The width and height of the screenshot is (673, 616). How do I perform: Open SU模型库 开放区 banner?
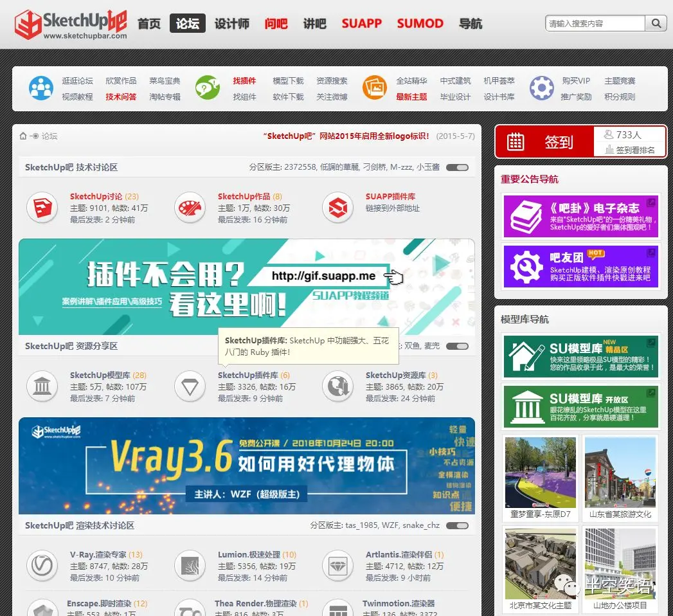pyautogui.click(x=580, y=406)
